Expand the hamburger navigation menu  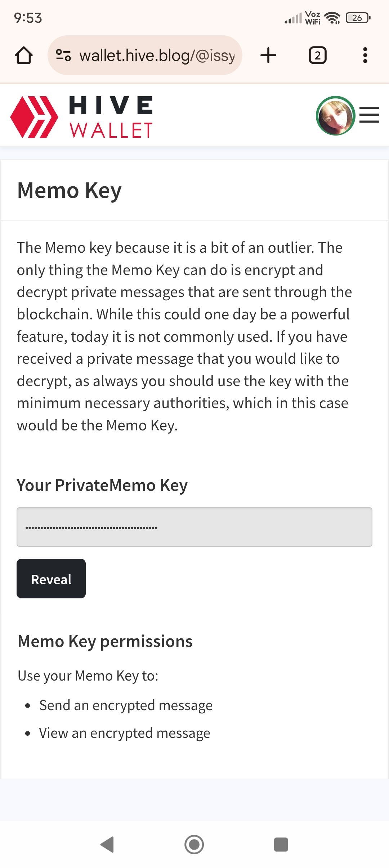tap(369, 115)
